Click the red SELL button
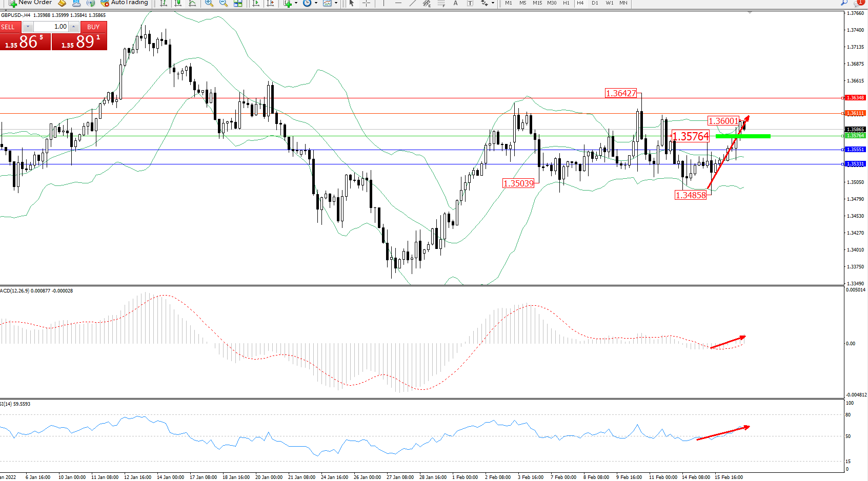The height and width of the screenshot is (481, 868). (10, 27)
